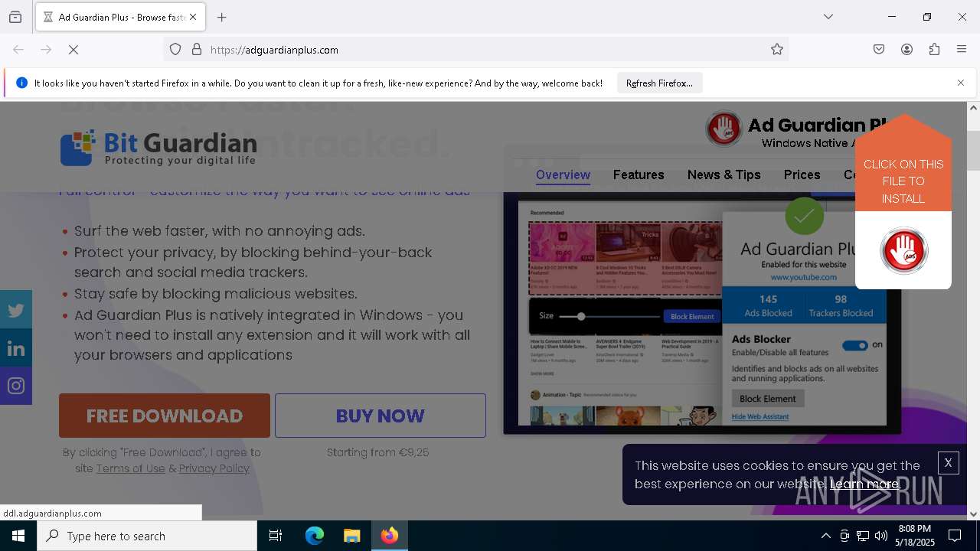Click the site security padlock icon
Image resolution: width=980 pixels, height=551 pixels.
coord(197,50)
